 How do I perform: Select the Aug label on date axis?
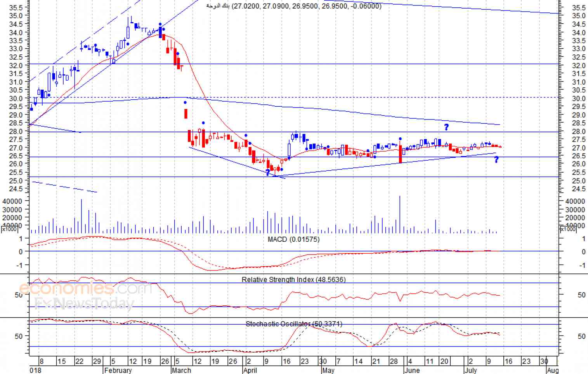pyautogui.click(x=553, y=370)
